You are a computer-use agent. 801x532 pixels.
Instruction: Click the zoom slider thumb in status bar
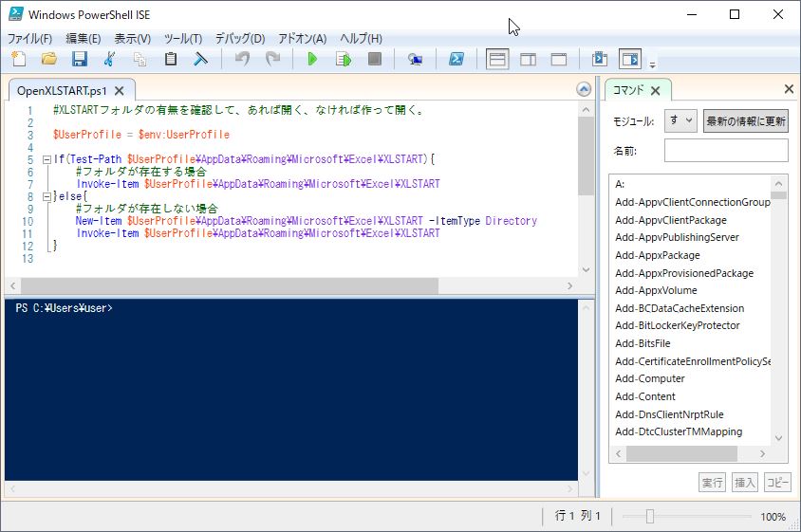650,517
